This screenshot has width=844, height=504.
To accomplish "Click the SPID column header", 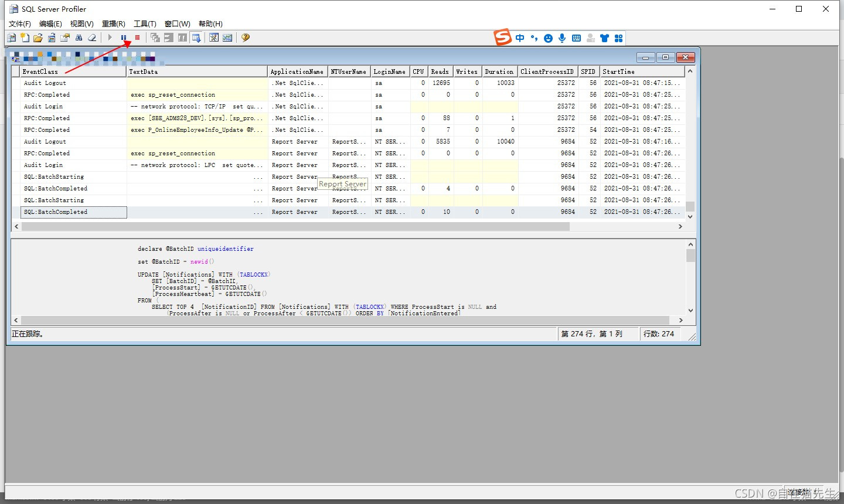I will coord(590,71).
